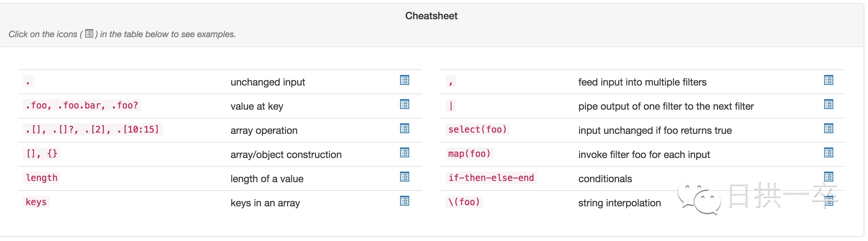Click example icon for multiple filters row

(829, 81)
